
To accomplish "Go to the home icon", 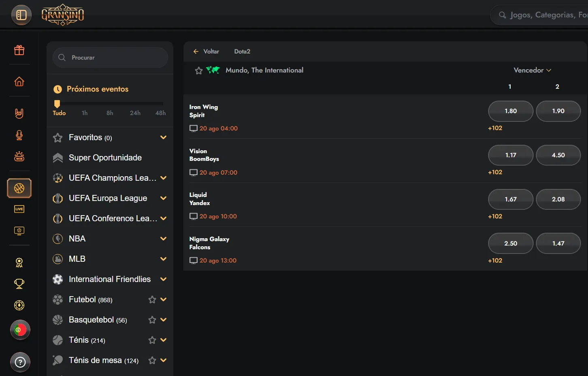I will pos(19,81).
